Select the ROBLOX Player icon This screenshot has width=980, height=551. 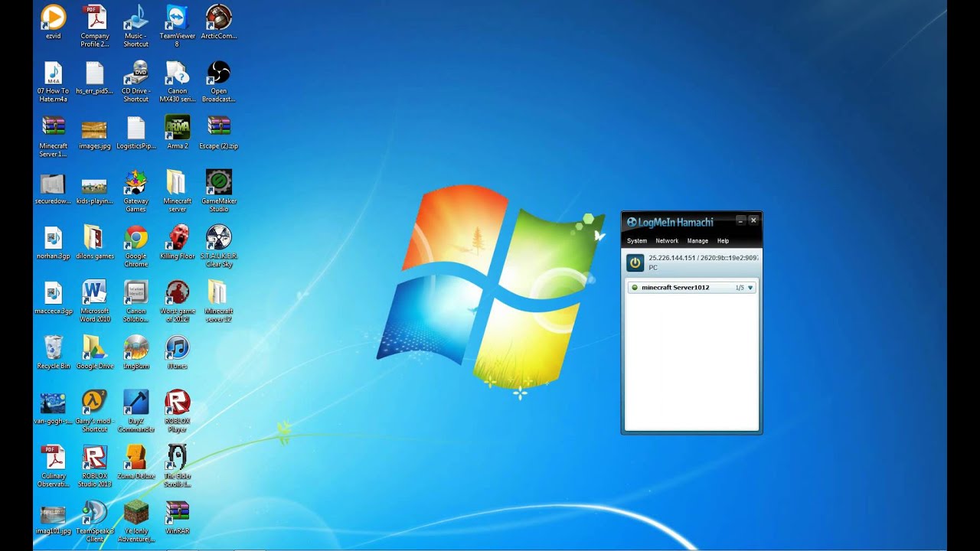click(x=177, y=402)
